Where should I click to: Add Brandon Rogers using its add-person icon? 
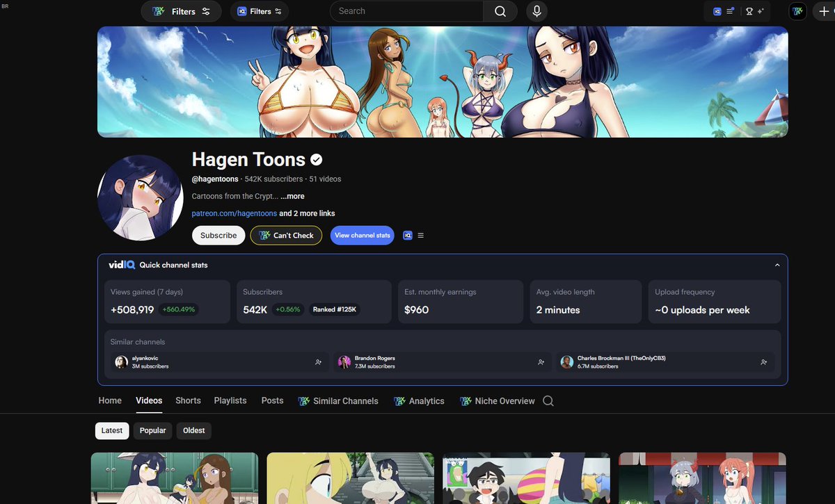[x=541, y=362]
